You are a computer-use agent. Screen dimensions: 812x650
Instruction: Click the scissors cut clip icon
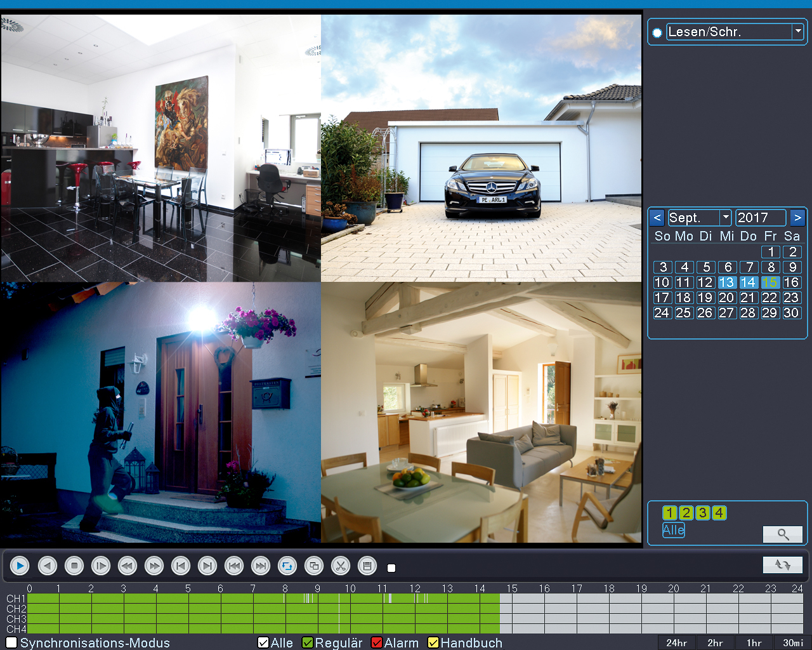[341, 566]
